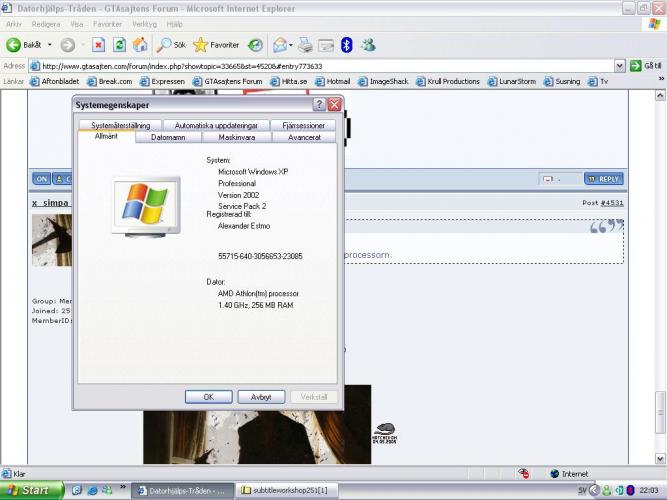Expand the links bar overflow chevron
Screen dimensions: 667x500
pyautogui.click(x=661, y=79)
